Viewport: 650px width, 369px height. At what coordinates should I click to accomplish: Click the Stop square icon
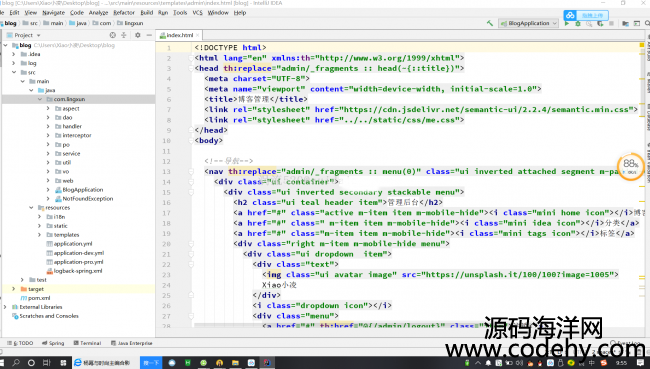pos(611,24)
